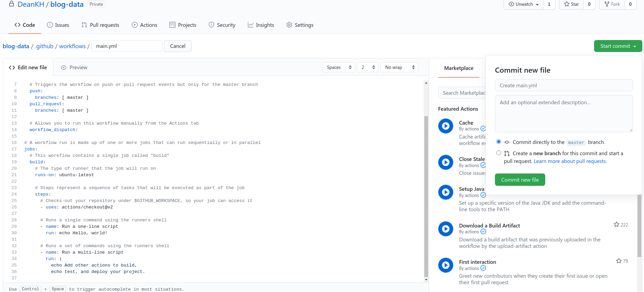The image size is (644, 292).
Task: Select Create a new branch option
Action: pyautogui.click(x=498, y=153)
